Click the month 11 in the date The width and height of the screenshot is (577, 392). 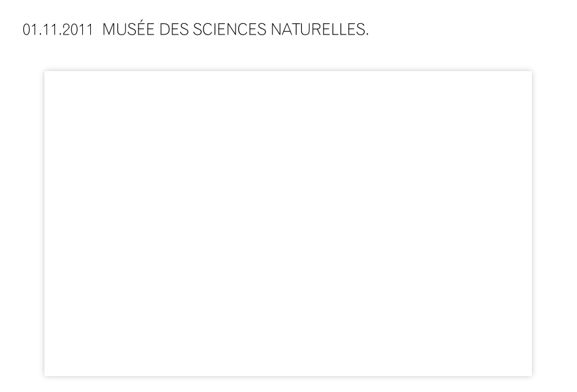pyautogui.click(x=48, y=30)
